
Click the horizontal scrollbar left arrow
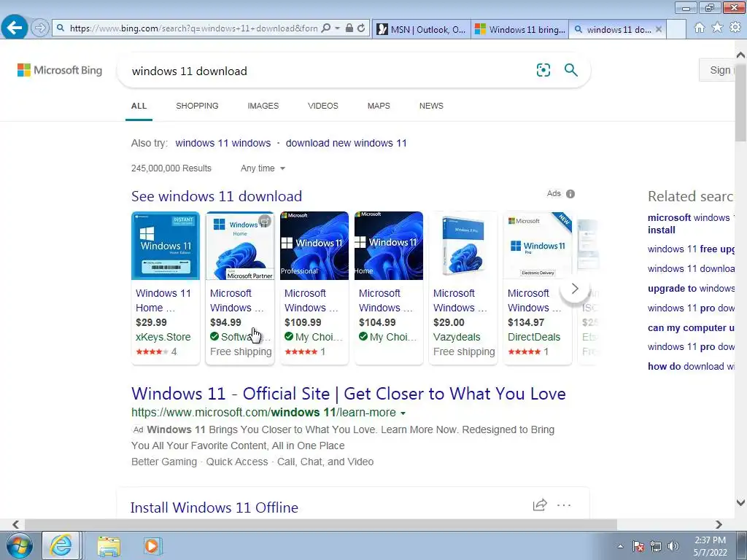(x=16, y=524)
